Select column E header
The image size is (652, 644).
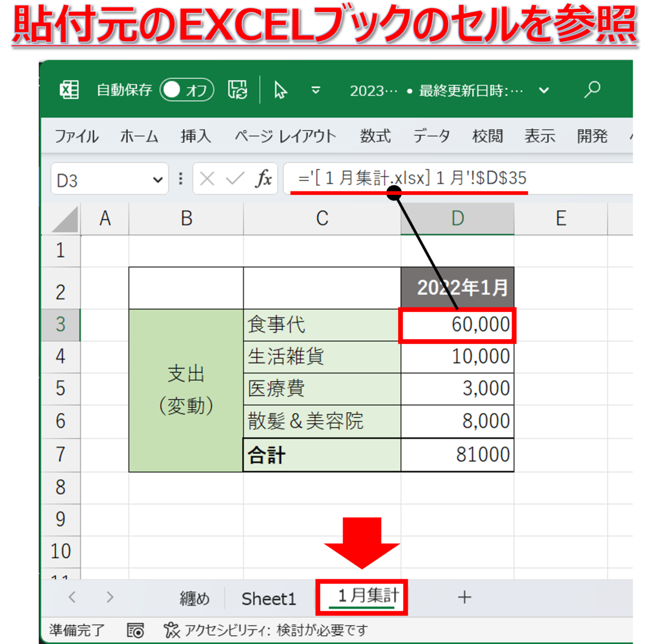point(561,218)
